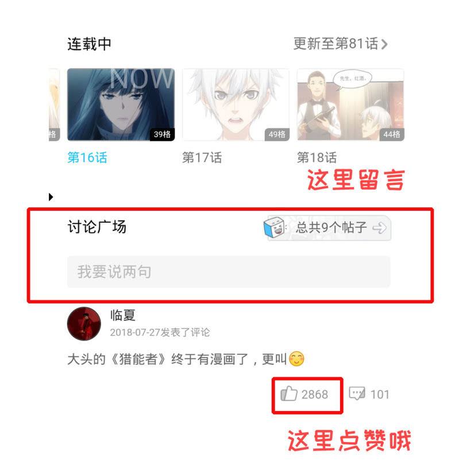The image size is (459, 476).
Task: Select the partially visible previous chapter thumbnail
Action: (x=54, y=105)
